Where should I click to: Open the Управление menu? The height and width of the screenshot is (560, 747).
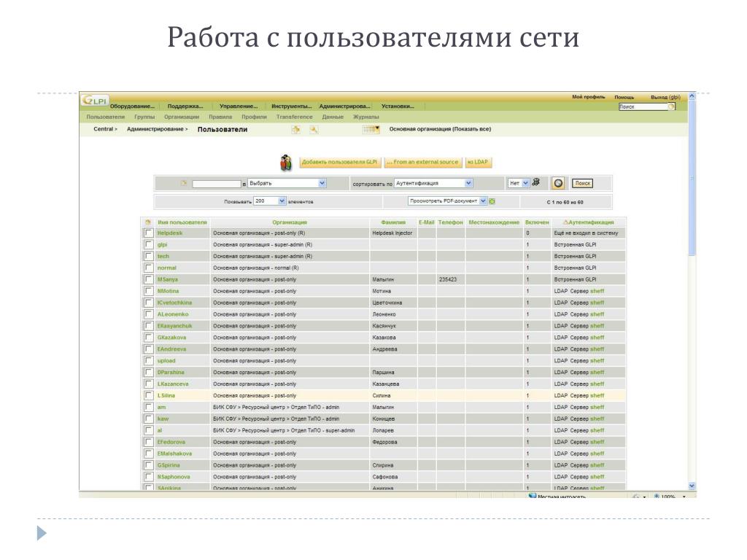(239, 106)
